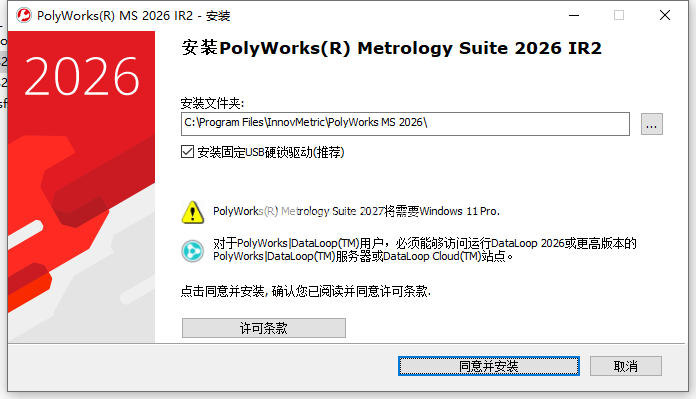This screenshot has width=696, height=399.
Task: Click the 安装PolyWorks(R) Metrology Suite heading
Action: click(x=391, y=48)
